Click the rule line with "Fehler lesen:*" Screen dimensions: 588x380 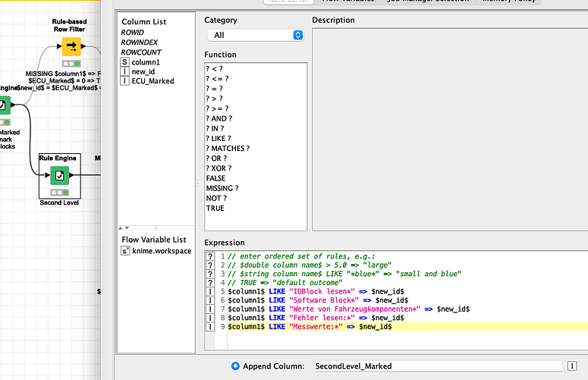(316, 318)
